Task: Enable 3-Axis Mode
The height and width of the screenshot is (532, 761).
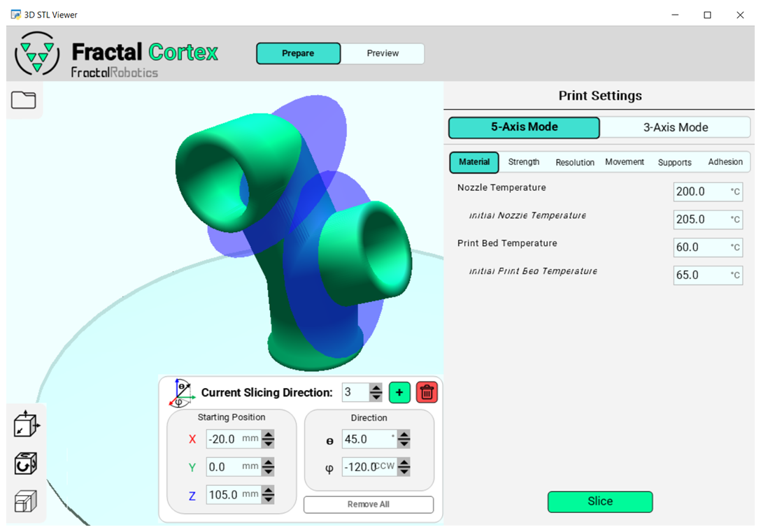Action: tap(676, 127)
